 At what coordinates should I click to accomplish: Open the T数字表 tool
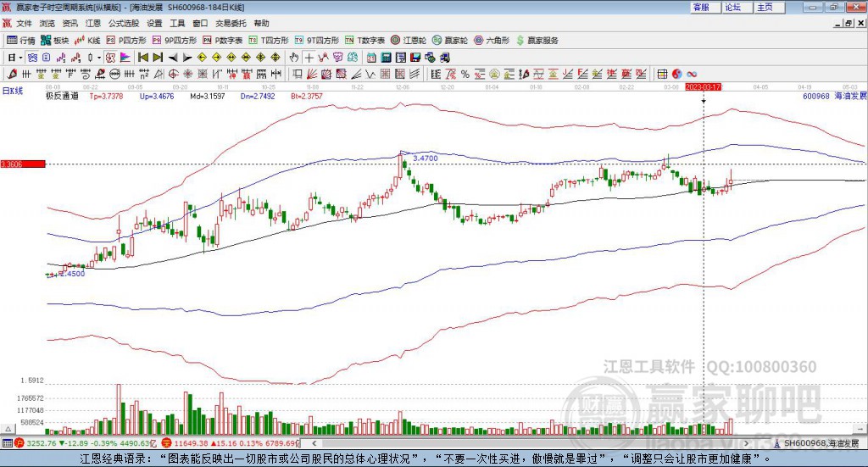[364, 41]
